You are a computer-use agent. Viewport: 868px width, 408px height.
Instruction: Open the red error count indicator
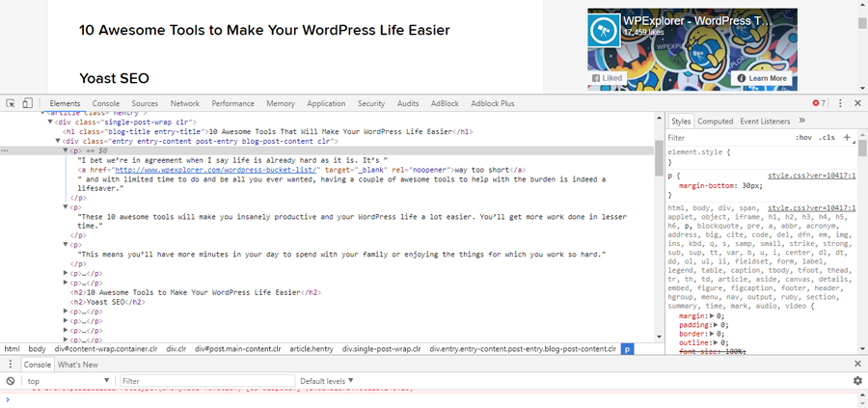pos(819,103)
